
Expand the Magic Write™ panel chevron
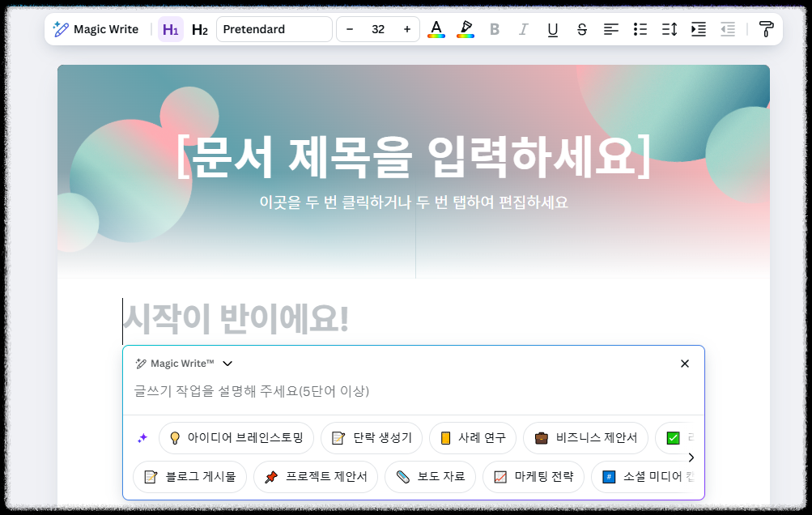click(227, 364)
